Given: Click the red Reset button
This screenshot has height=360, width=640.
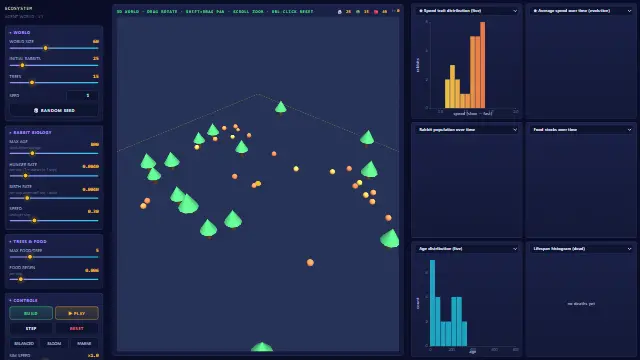Looking at the screenshot, I should click(x=77, y=329).
